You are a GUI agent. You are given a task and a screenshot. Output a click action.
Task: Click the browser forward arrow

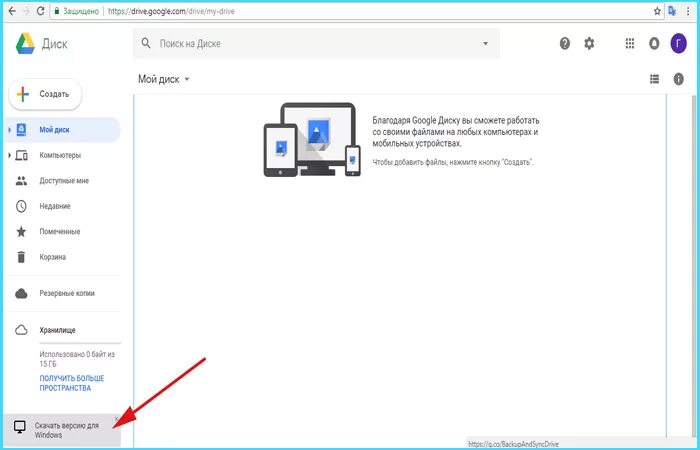[26, 11]
